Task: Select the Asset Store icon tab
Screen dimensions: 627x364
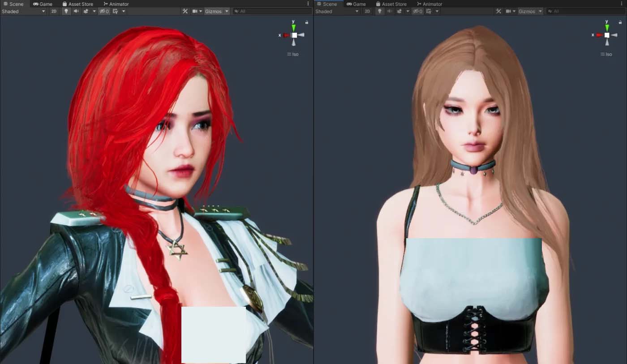Action: coord(64,4)
